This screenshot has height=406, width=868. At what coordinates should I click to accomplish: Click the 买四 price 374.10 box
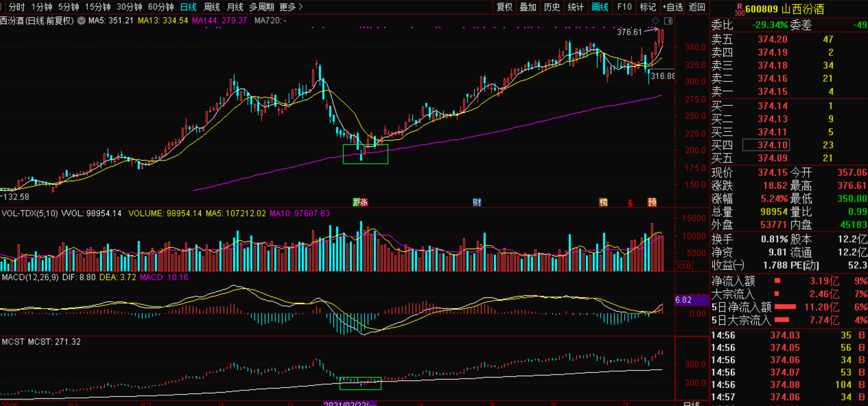coord(766,145)
